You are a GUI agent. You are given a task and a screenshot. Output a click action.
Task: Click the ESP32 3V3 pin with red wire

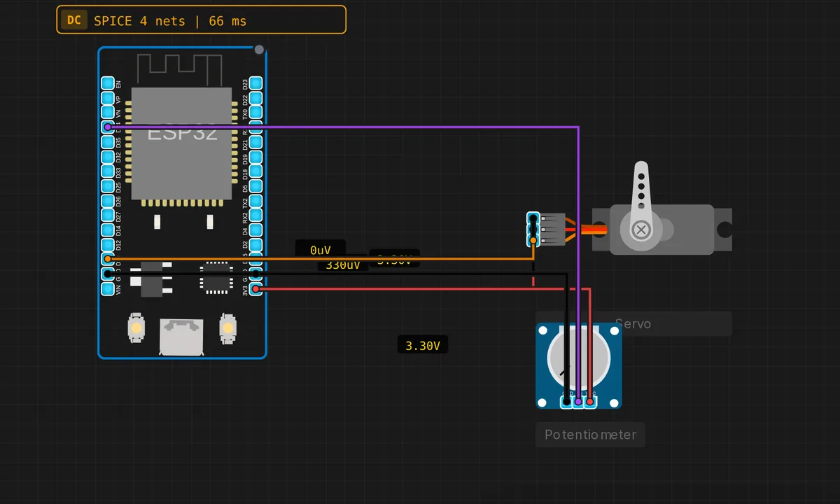coord(255,289)
